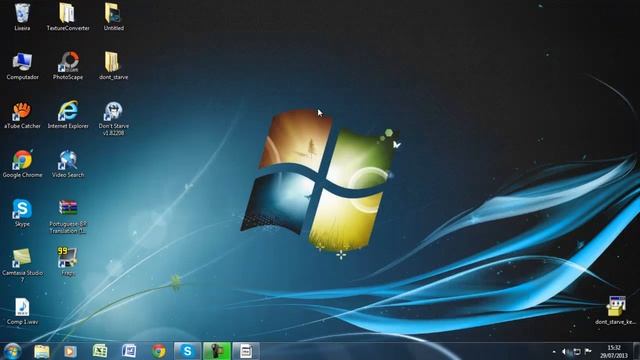Open the Internet Explorer desktop shortcut
This screenshot has height=360, width=640.
pos(68,115)
